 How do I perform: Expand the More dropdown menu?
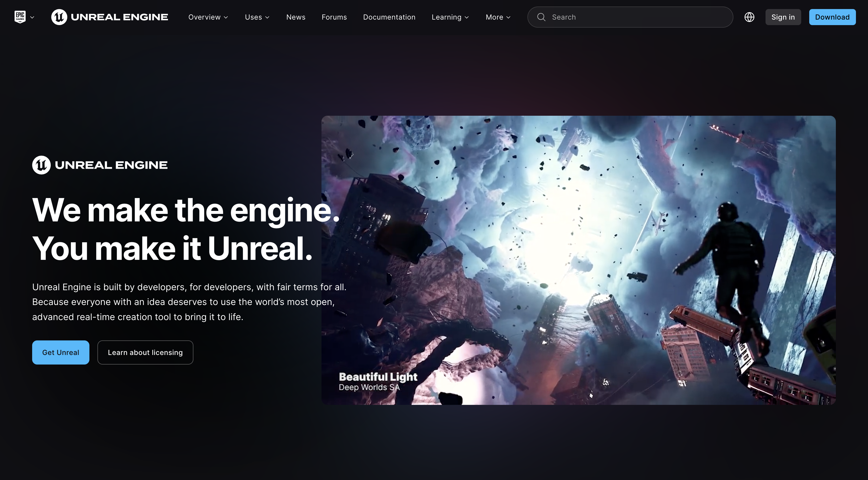498,17
